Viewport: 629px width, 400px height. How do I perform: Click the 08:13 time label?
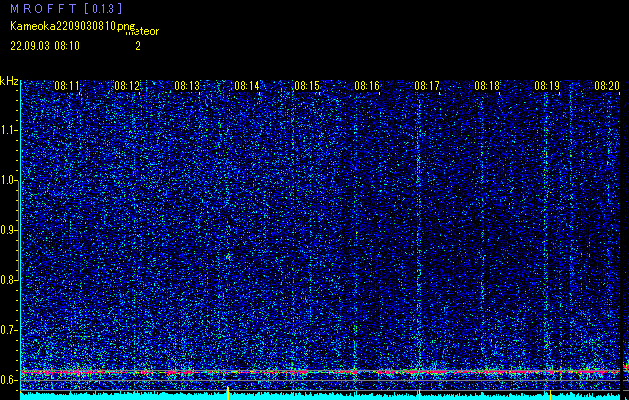(187, 86)
